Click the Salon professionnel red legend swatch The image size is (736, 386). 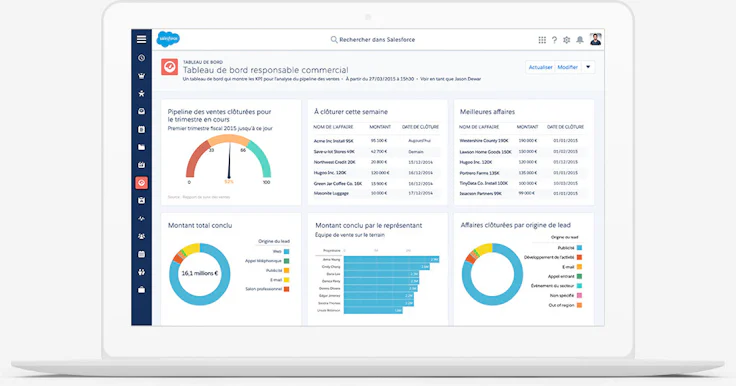click(286, 289)
